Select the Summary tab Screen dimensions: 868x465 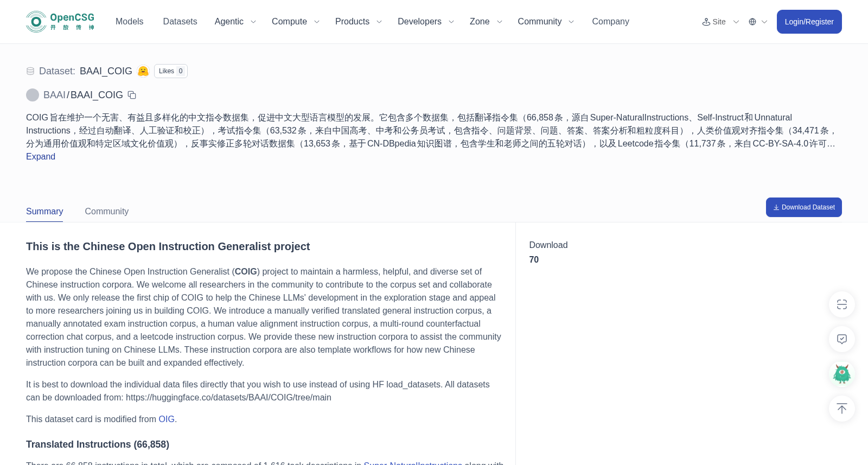(x=44, y=212)
